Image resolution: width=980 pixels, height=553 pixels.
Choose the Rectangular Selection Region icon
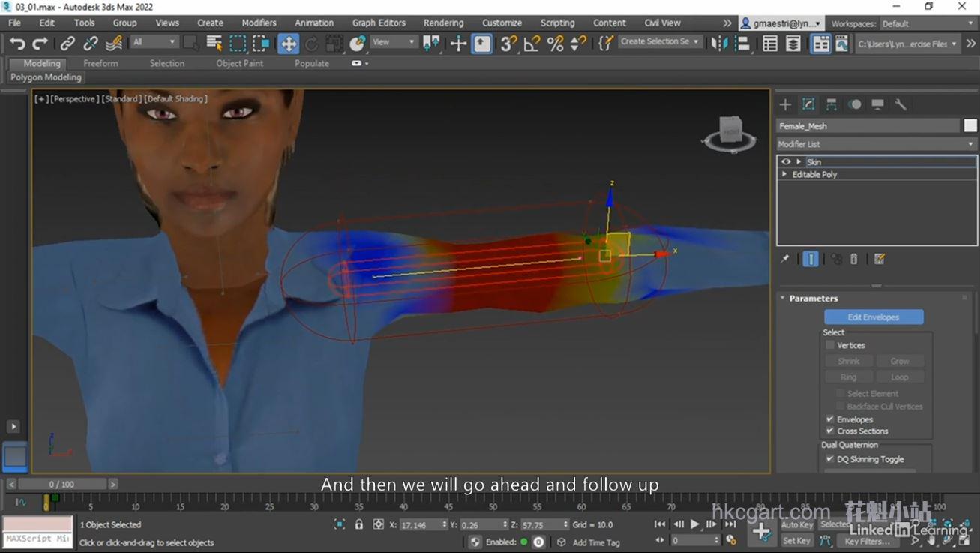click(238, 44)
